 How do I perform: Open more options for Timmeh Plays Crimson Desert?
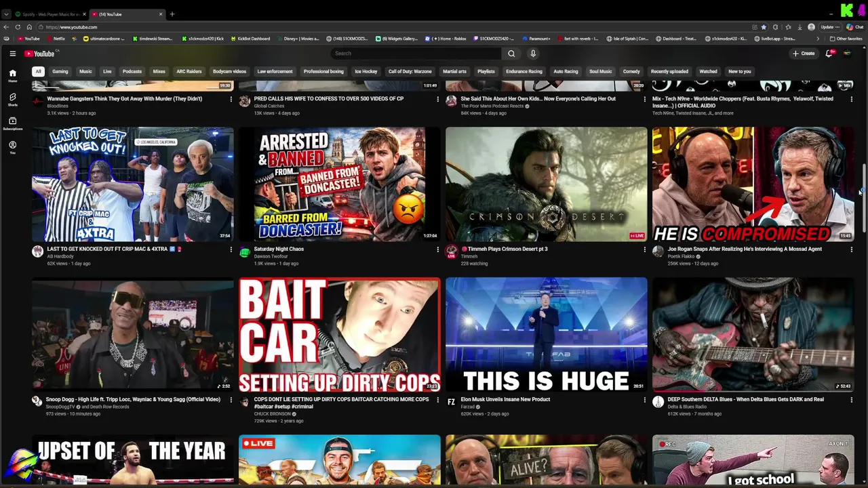coord(644,249)
